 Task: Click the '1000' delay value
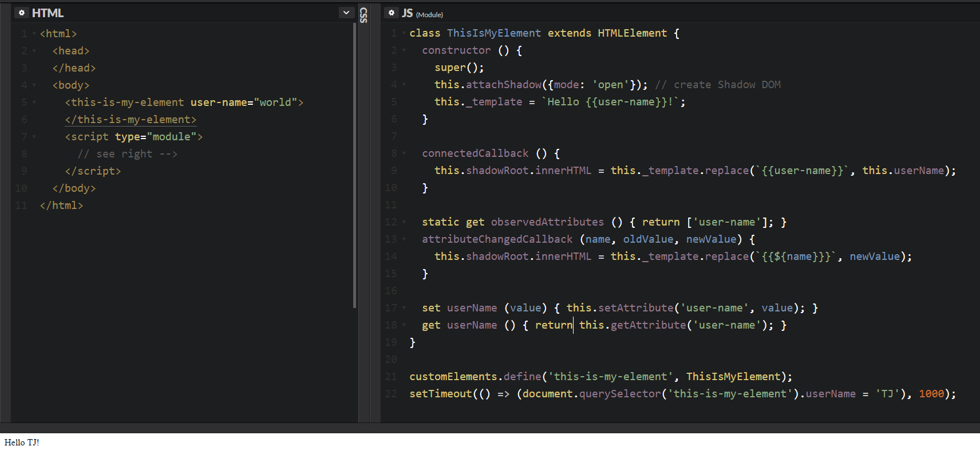click(x=932, y=394)
